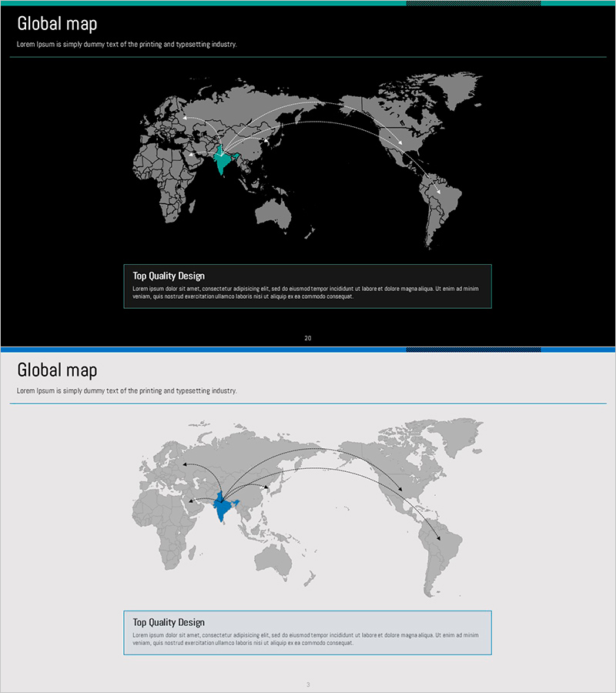Click blue-highlighted India on the light map

point(225,509)
